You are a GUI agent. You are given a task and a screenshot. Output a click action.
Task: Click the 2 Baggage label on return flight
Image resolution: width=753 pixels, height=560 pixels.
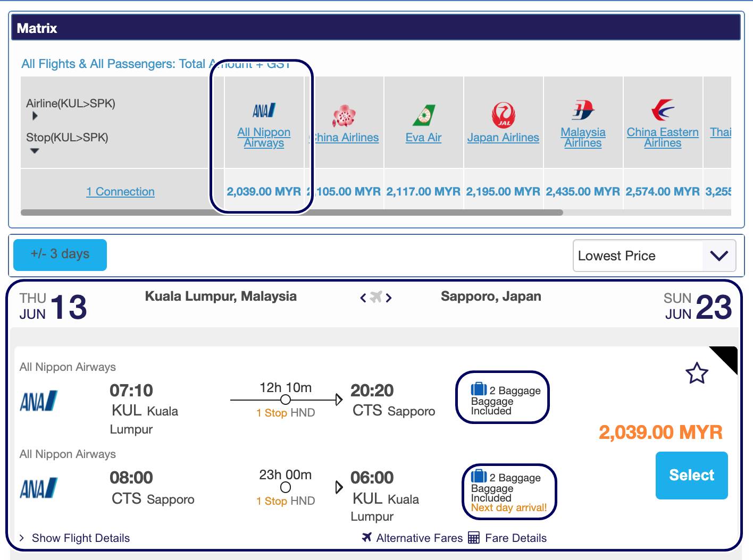(515, 478)
